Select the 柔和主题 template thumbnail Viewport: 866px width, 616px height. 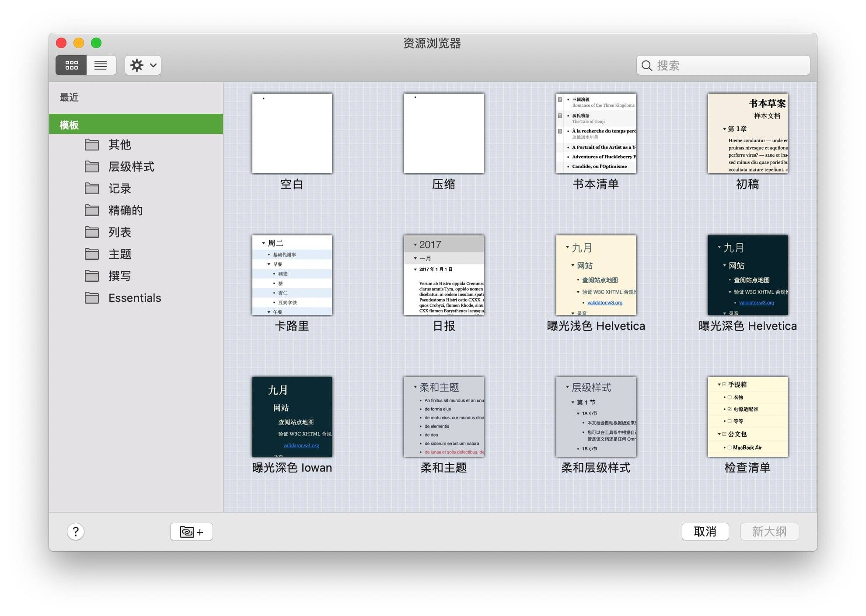click(444, 416)
